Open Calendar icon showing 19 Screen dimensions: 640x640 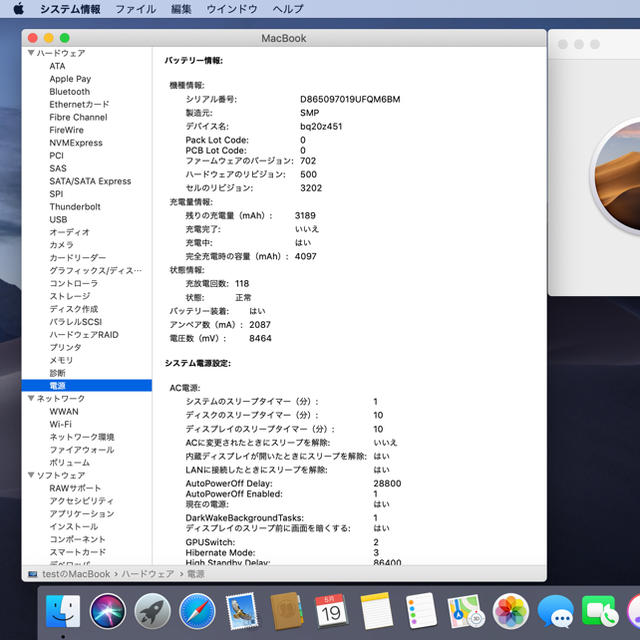(x=331, y=611)
